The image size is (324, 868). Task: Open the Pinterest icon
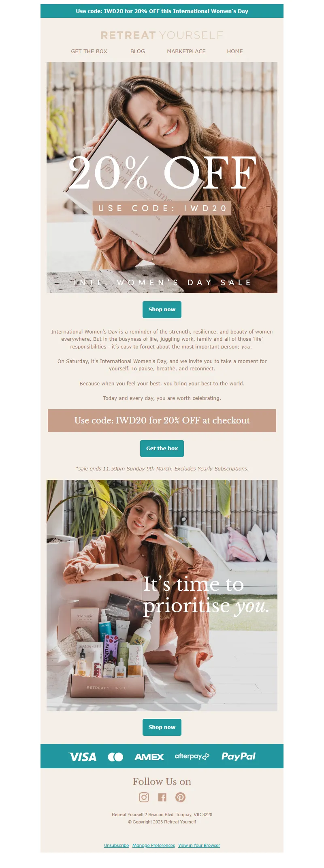click(180, 797)
